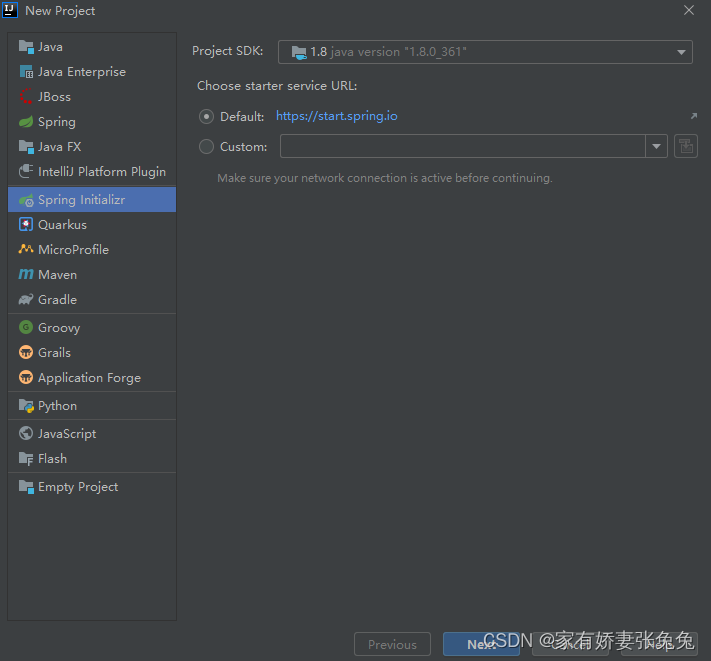This screenshot has width=711, height=661.
Task: Click the Application Forge icon
Action: (26, 377)
